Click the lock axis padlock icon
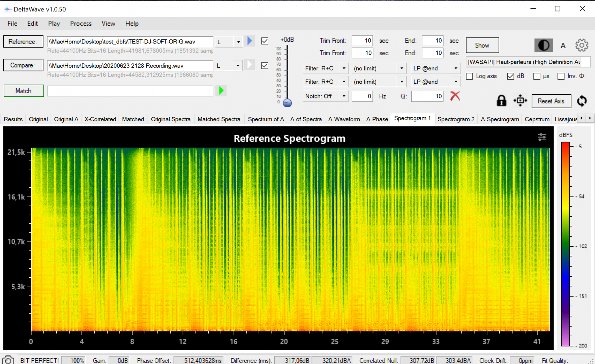Image resolution: width=595 pixels, height=364 pixels. 501,101
